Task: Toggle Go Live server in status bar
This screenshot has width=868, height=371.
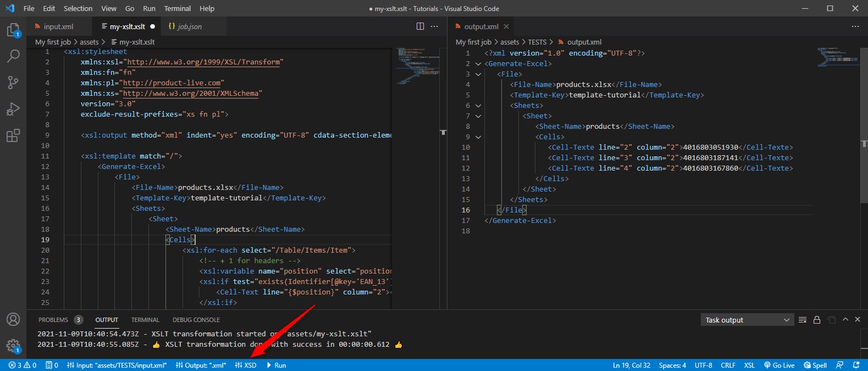Action: coord(779,365)
